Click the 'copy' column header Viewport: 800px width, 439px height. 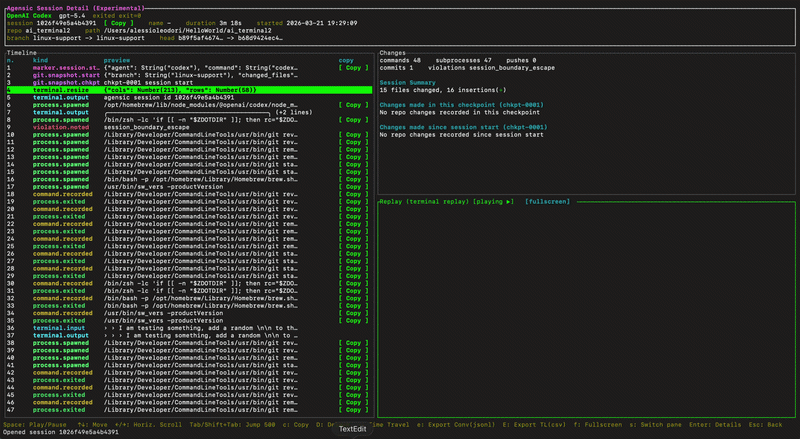tap(346, 60)
